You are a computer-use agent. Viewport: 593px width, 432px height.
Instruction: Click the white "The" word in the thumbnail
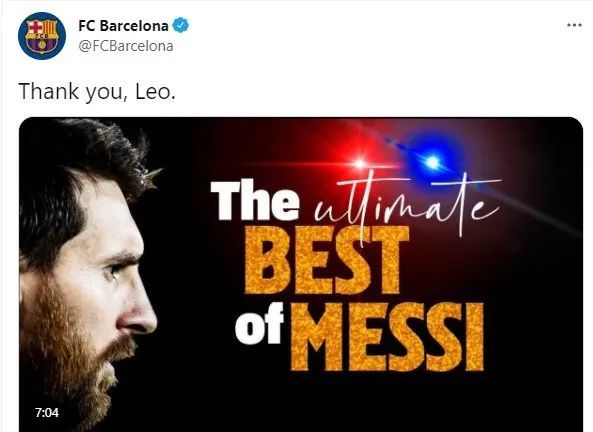pyautogui.click(x=255, y=200)
